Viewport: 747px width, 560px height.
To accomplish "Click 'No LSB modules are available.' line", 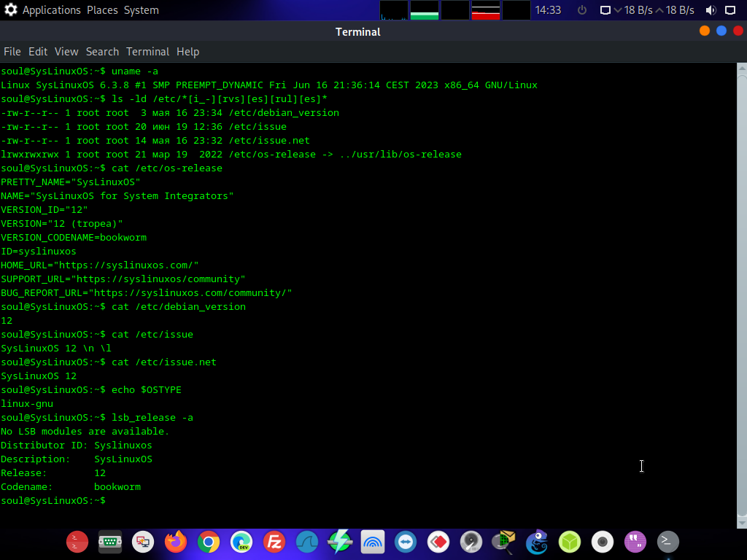I will point(85,431).
